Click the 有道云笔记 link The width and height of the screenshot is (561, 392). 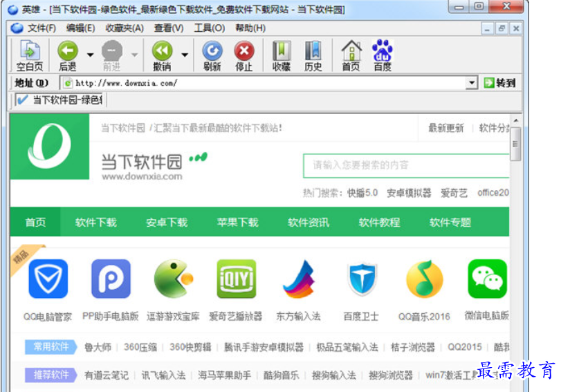point(107,375)
